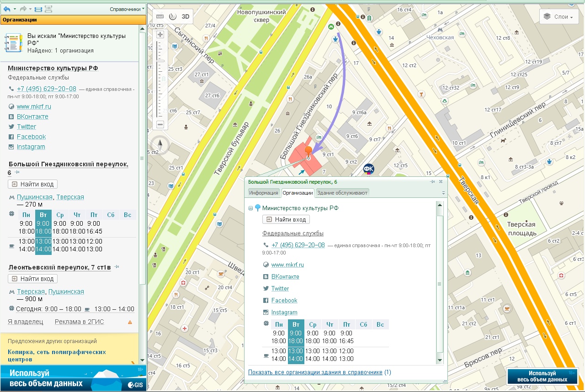The height and width of the screenshot is (392, 585).
Task: Open www.mkrf.ru link in sidebar
Action: click(x=34, y=106)
